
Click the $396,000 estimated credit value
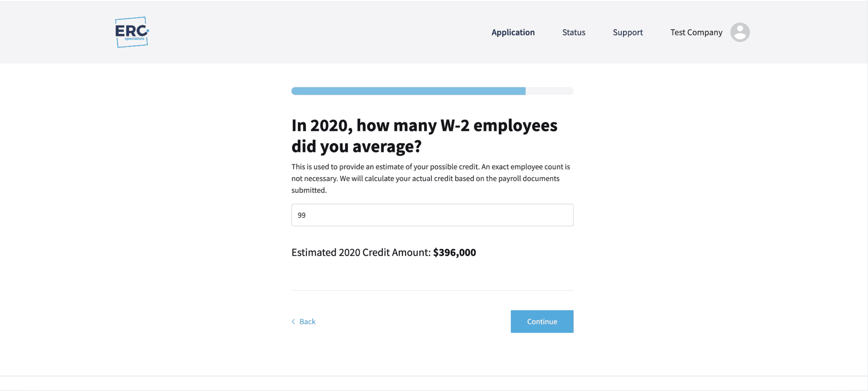click(x=454, y=252)
